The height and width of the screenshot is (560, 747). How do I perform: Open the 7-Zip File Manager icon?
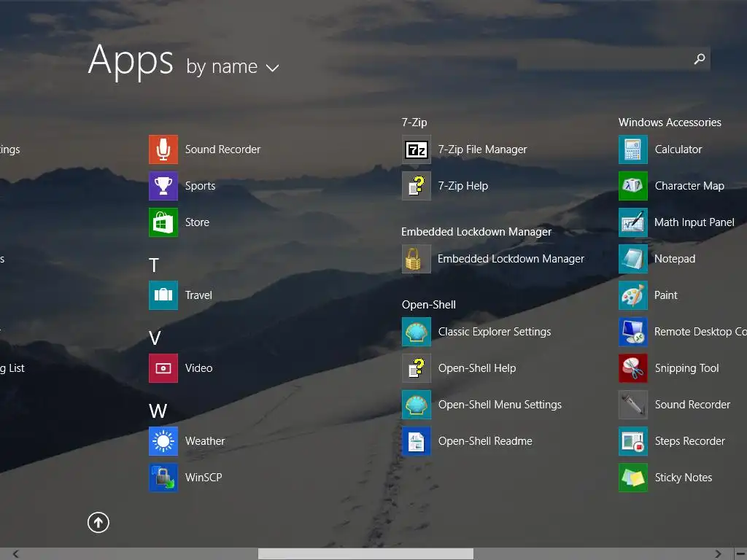(416, 149)
